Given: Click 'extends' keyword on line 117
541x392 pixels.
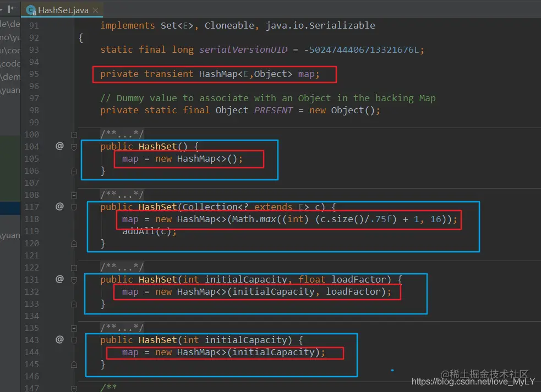Looking at the screenshot, I should pyautogui.click(x=274, y=207).
